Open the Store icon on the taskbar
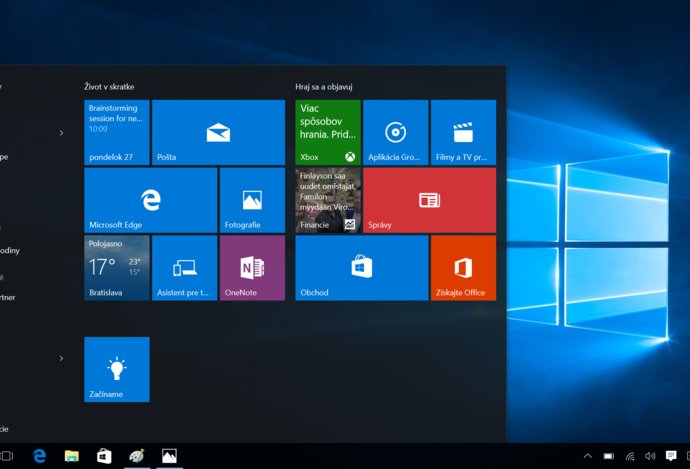The width and height of the screenshot is (690, 469). coord(104,456)
